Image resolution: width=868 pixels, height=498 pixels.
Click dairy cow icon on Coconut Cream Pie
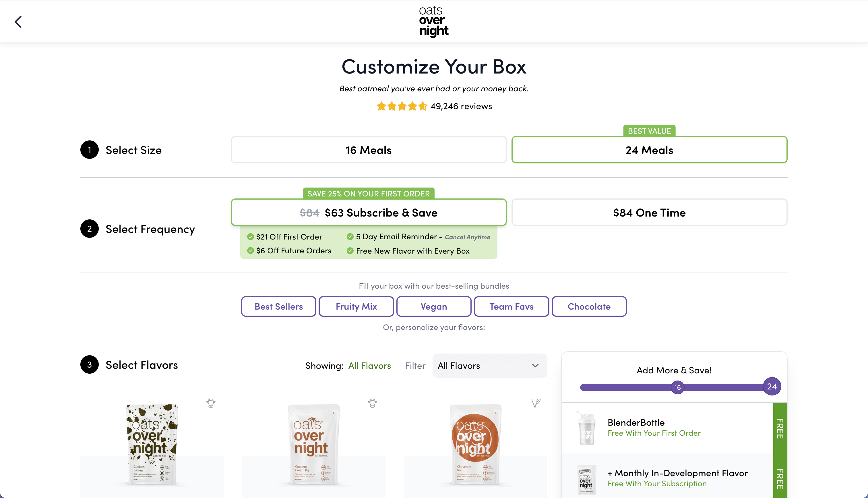373,403
